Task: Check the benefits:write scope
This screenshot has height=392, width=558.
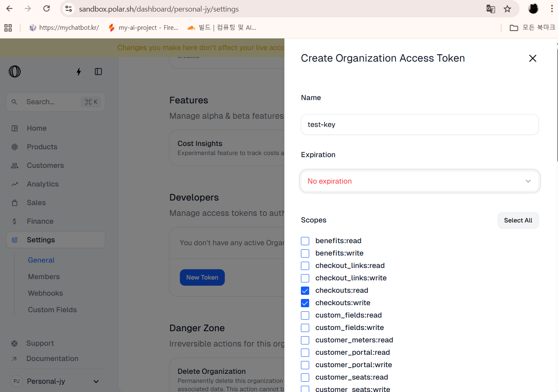Action: pos(305,253)
